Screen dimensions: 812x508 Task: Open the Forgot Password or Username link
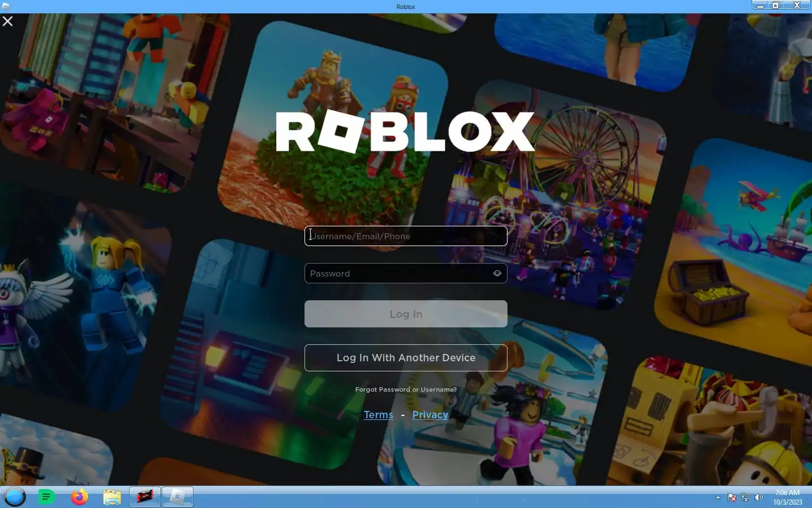(406, 389)
